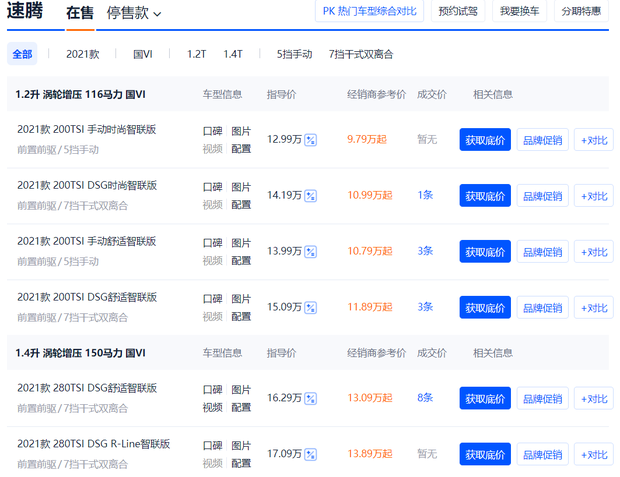Open calculator icon beside 17.09万 guide price

[310, 454]
